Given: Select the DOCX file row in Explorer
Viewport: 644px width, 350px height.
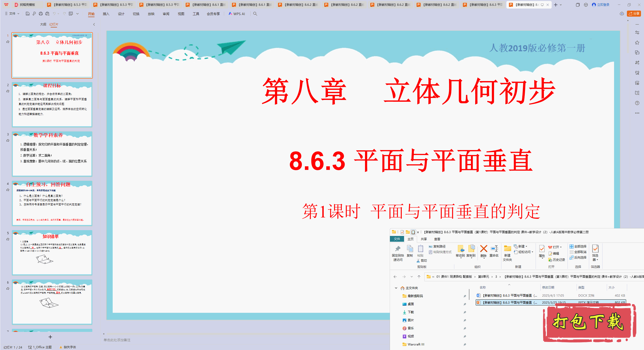Looking at the screenshot, I should (550, 296).
